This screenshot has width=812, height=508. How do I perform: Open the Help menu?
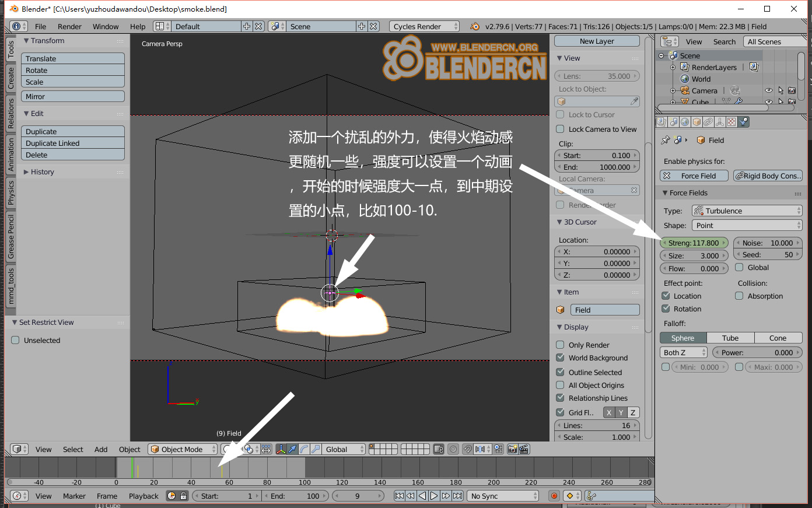point(138,26)
